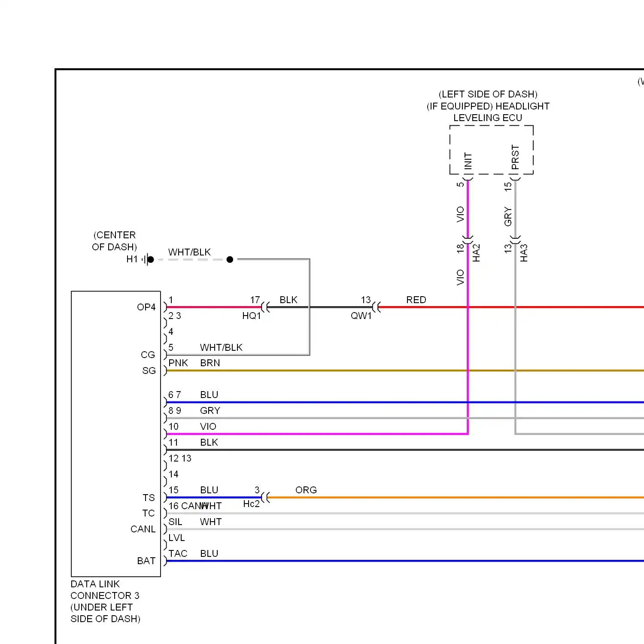Click the RED wire color label
Screen dimensions: 644x644
[x=416, y=300]
